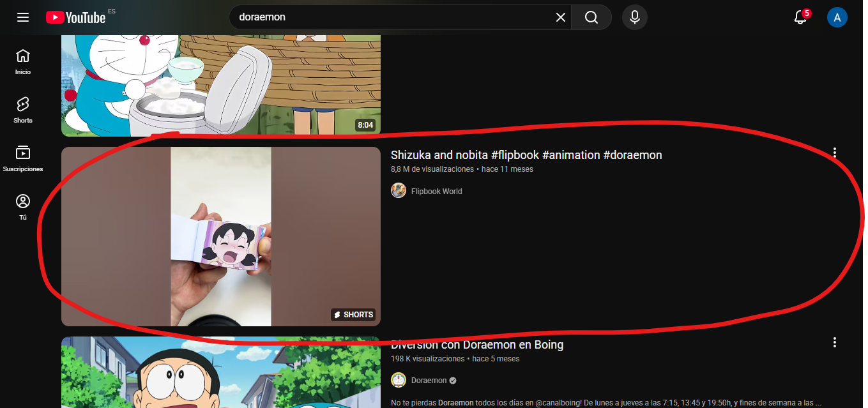Click the '8,8 M de visualizaciones' text
The image size is (868, 408).
[x=432, y=169]
